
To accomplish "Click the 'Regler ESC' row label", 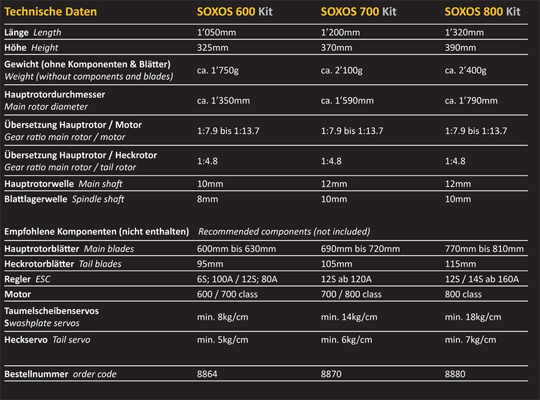I will [27, 279].
